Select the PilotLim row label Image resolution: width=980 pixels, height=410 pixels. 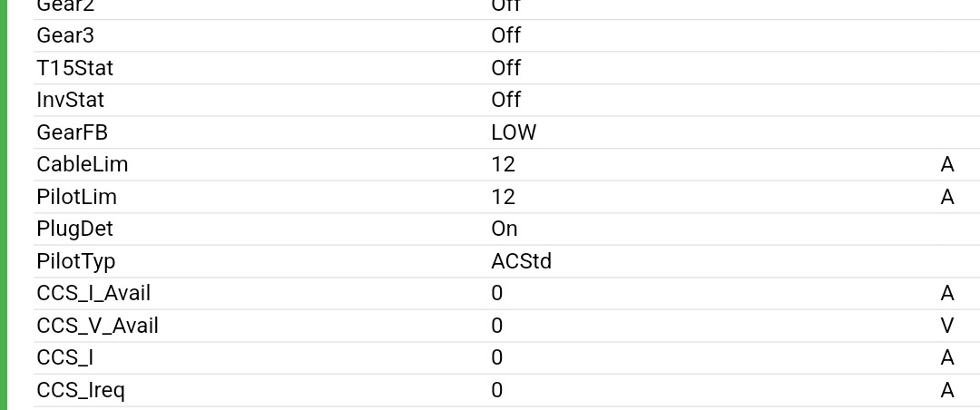point(77,197)
